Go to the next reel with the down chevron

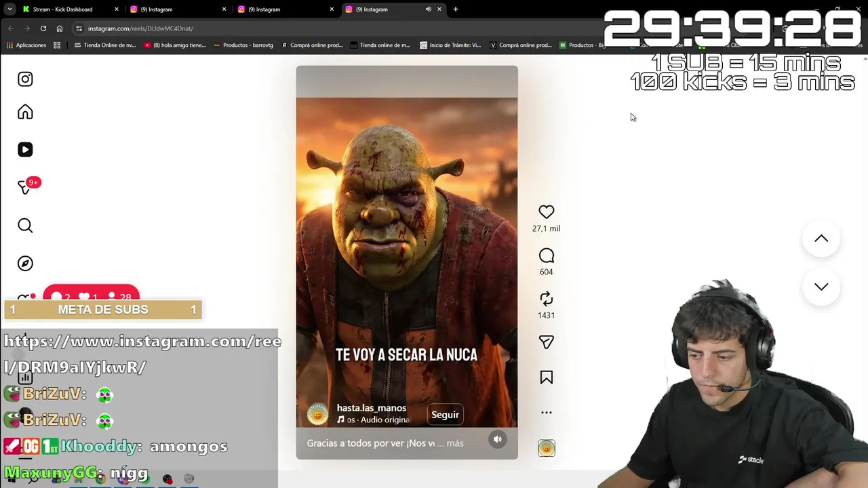click(821, 287)
